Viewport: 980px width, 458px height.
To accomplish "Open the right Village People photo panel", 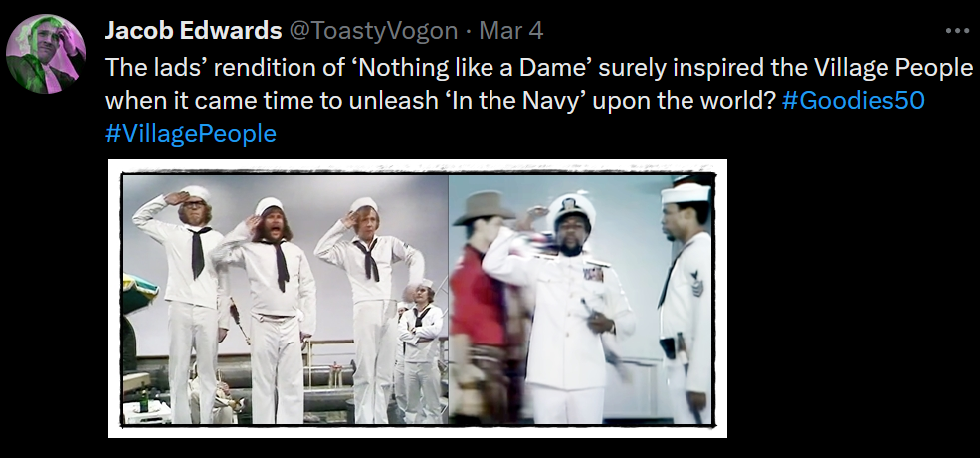I will (x=581, y=300).
